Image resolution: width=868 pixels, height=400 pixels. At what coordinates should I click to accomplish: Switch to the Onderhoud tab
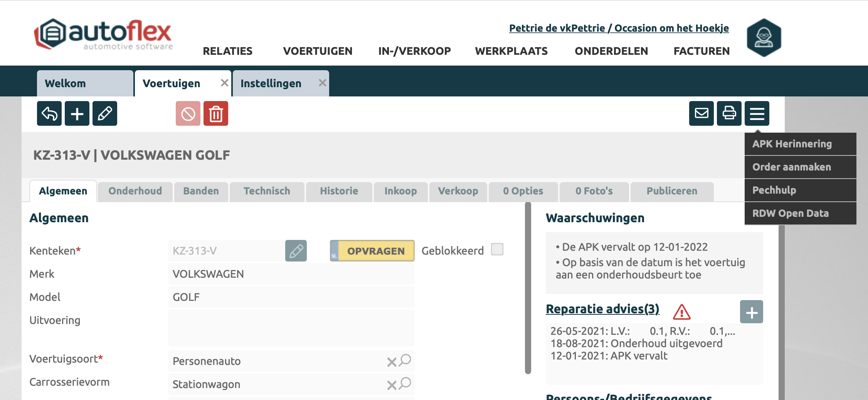click(x=135, y=191)
